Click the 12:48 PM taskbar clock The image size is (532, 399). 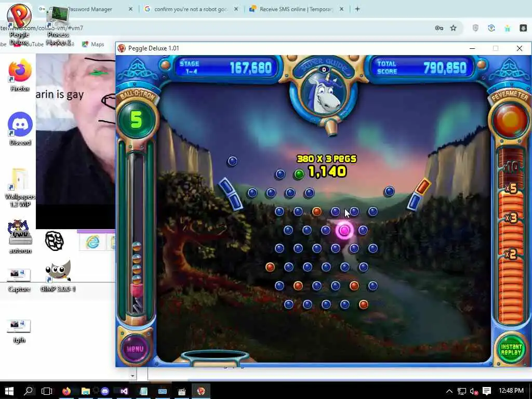pyautogui.click(x=511, y=391)
